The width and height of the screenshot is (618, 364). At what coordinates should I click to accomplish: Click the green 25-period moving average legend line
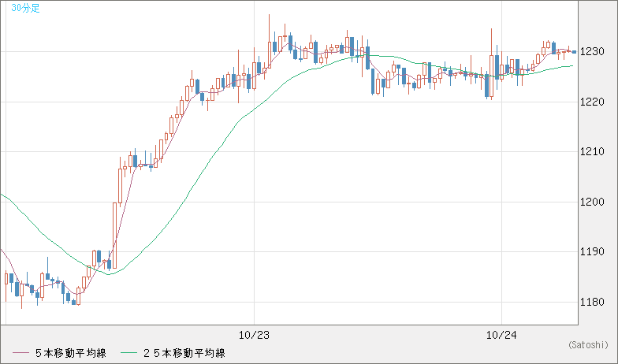tap(129, 353)
